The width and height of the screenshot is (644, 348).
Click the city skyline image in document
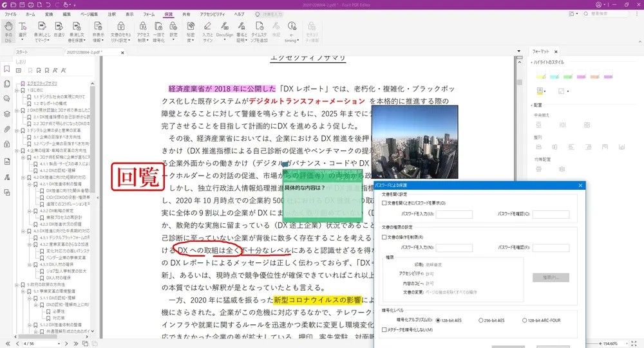point(415,142)
